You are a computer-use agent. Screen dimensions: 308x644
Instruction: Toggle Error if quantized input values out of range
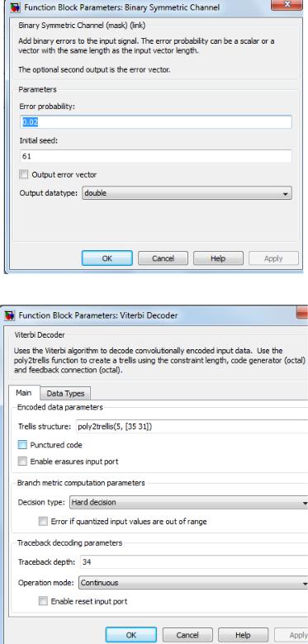(x=43, y=522)
